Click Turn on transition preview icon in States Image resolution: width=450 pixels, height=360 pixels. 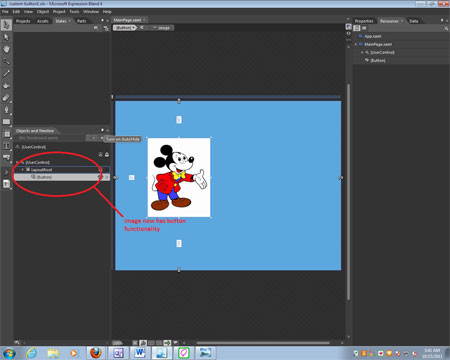106,28
